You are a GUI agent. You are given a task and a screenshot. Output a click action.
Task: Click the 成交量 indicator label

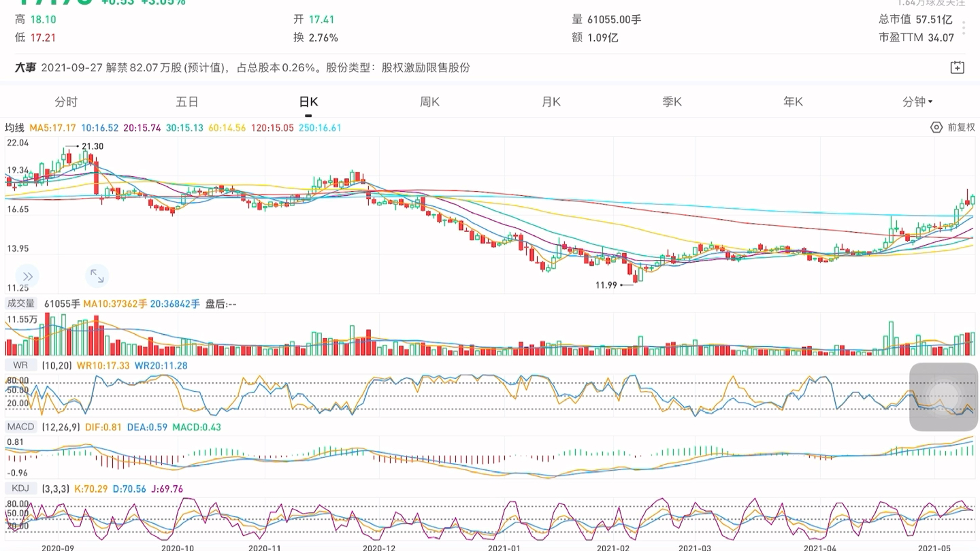click(20, 303)
